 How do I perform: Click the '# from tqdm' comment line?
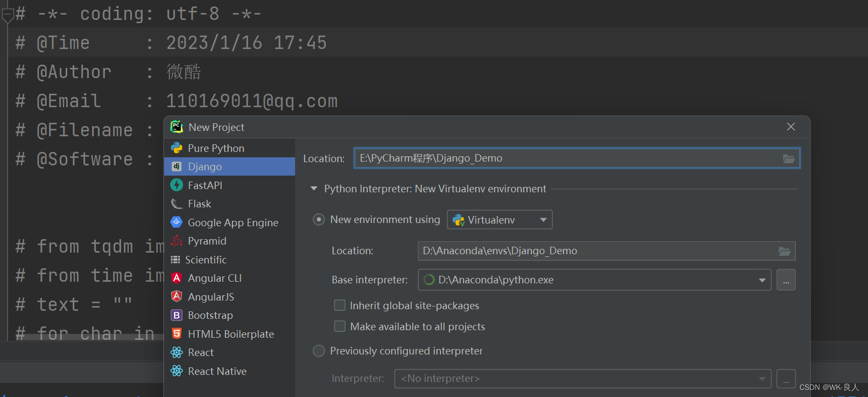[89, 247]
